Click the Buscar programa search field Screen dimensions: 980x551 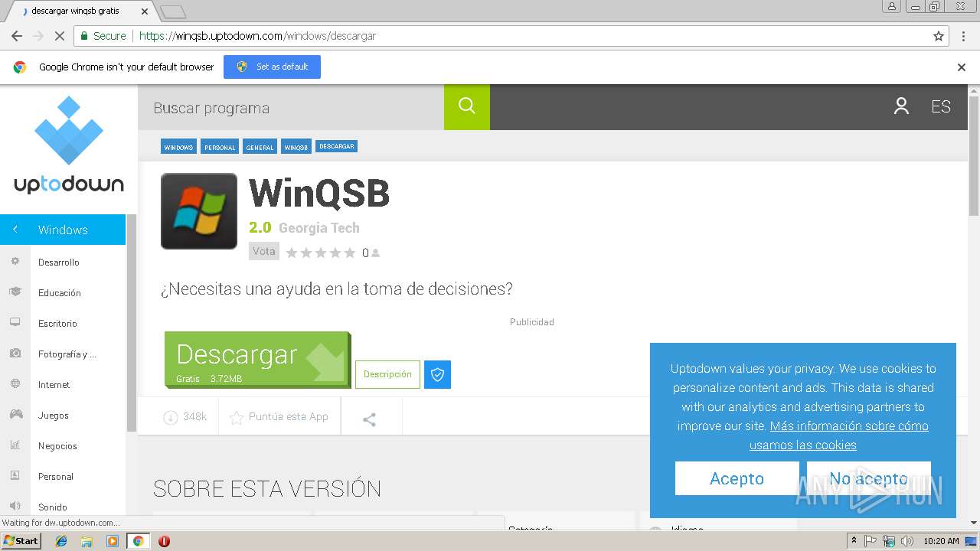point(291,107)
